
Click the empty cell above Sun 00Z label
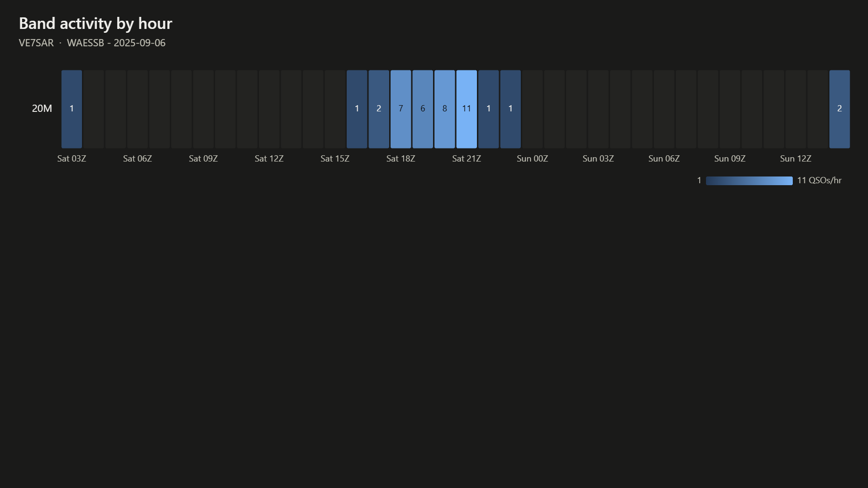(x=532, y=109)
